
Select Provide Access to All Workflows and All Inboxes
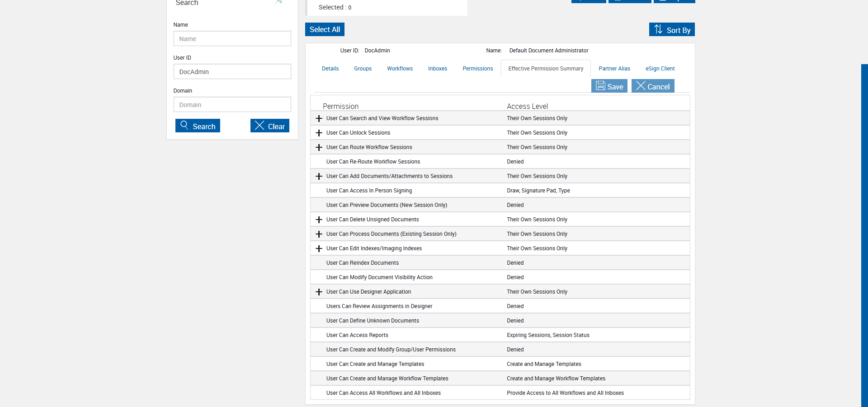[565, 393]
